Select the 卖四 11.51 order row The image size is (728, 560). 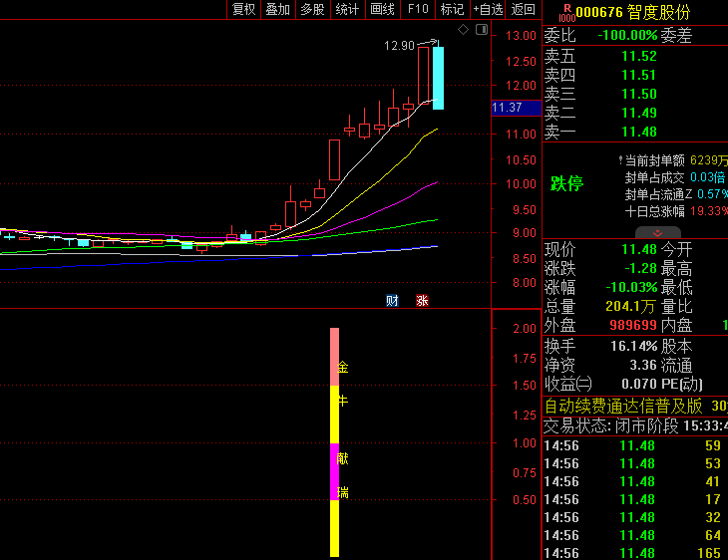[635, 75]
